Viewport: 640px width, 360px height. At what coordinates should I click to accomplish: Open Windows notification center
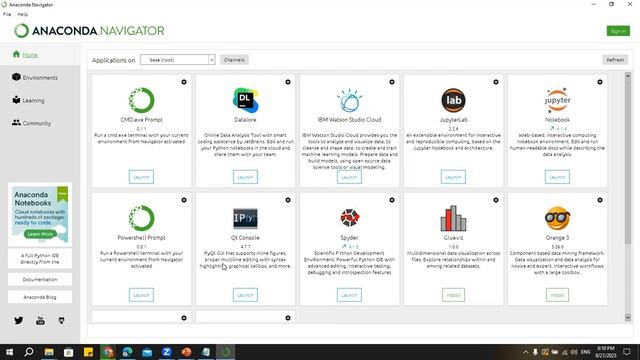(x=627, y=352)
